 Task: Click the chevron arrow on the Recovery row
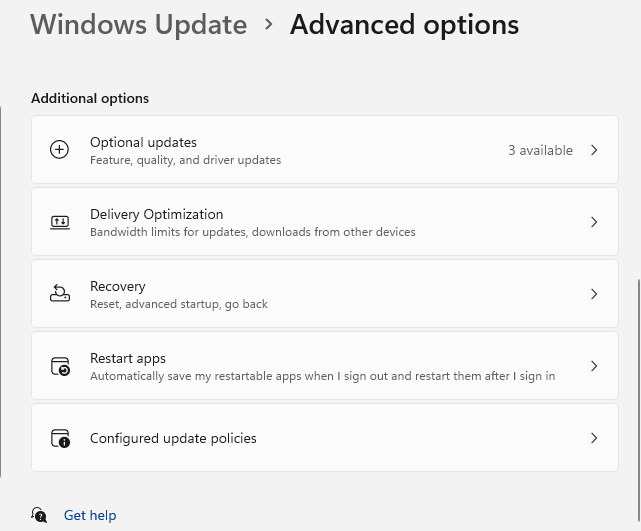tap(594, 294)
